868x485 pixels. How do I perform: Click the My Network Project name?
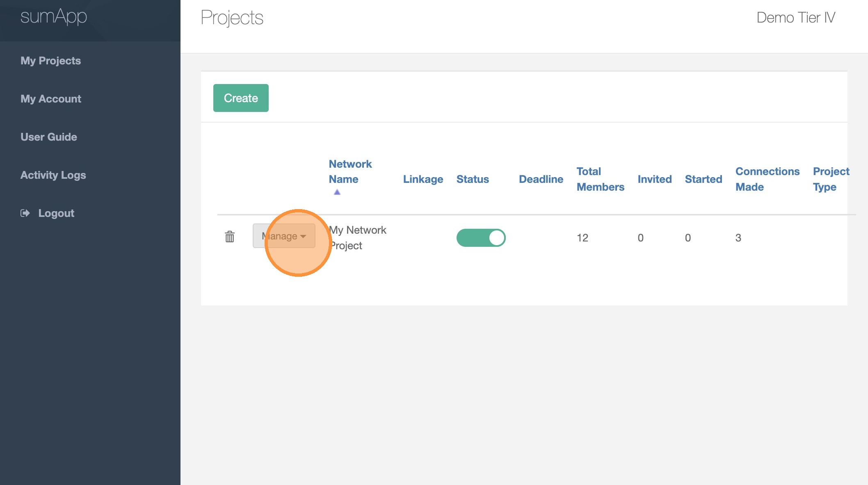pos(358,238)
